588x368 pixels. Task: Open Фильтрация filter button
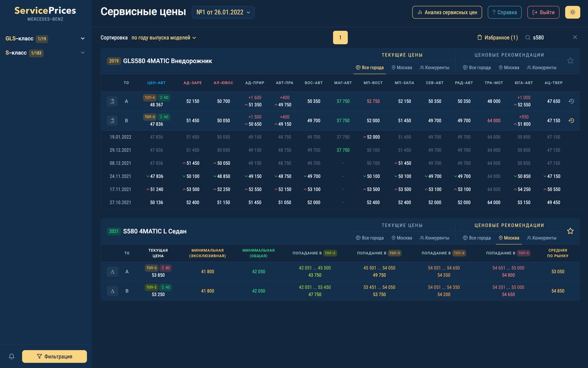point(54,357)
